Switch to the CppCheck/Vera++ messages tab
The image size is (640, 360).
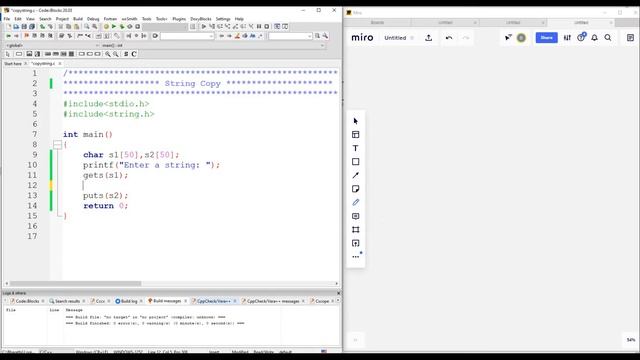pyautogui.click(x=273, y=301)
